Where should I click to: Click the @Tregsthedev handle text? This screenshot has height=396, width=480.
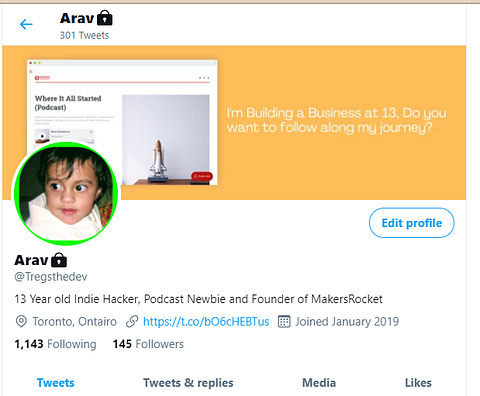point(51,277)
